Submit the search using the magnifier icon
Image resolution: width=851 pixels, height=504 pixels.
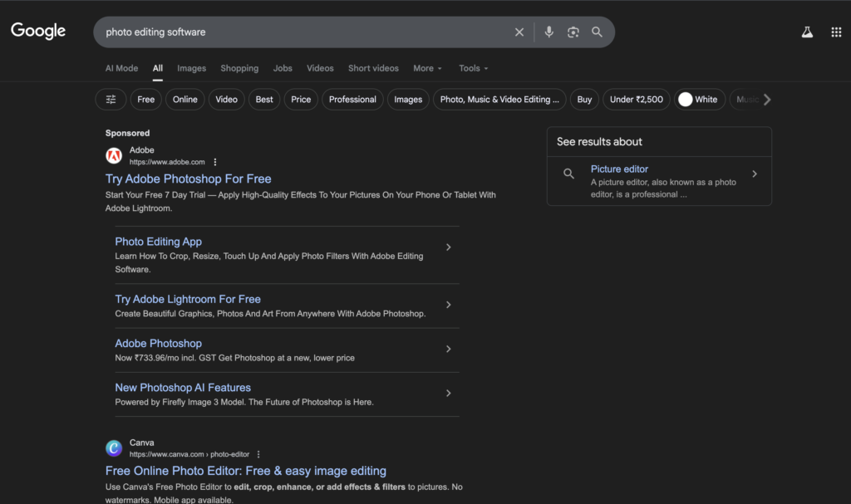[x=597, y=32]
